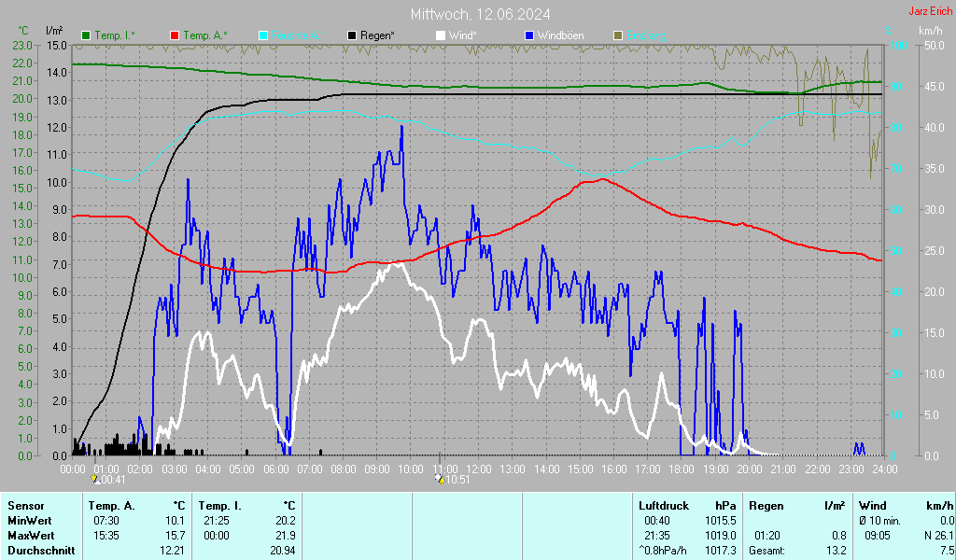Image resolution: width=956 pixels, height=560 pixels.
Task: Click the Regen Gesamt value 13.2
Action: 836,551
